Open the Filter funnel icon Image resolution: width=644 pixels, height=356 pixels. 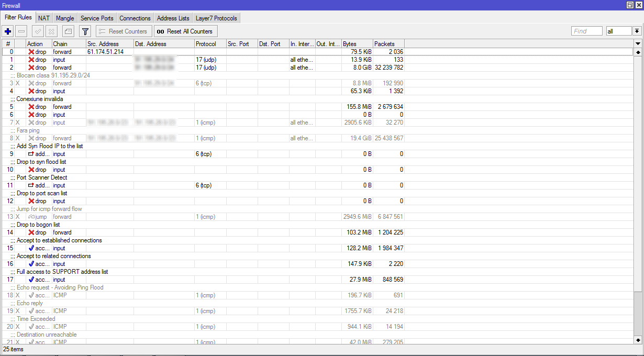(x=85, y=31)
